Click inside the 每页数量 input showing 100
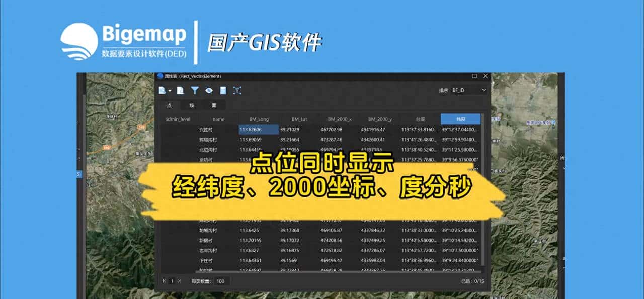 point(221,281)
